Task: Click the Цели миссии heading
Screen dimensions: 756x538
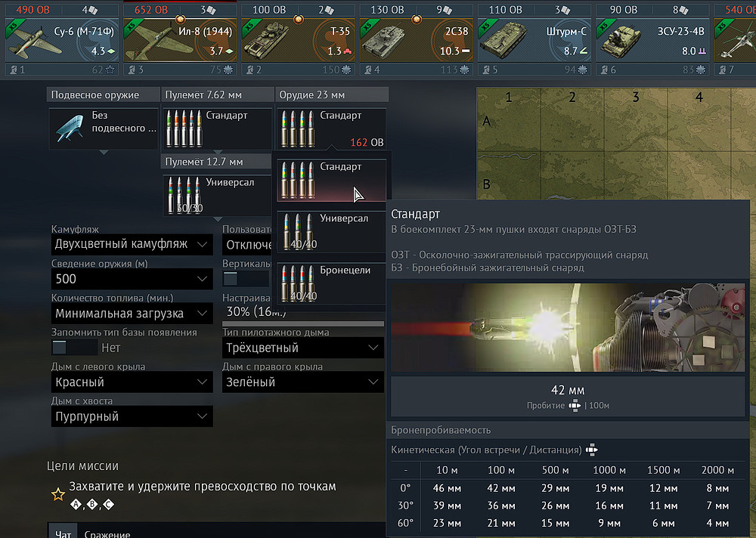Action: (82, 466)
